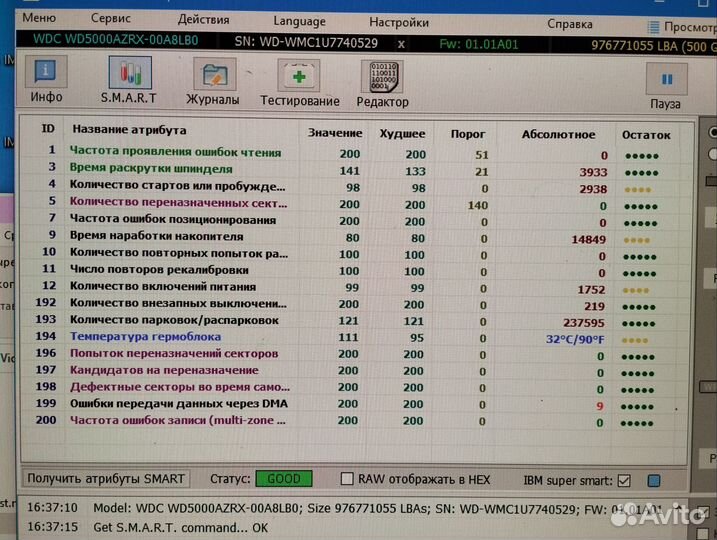
Task: Open the Инфо drive info panel
Action: point(45,79)
